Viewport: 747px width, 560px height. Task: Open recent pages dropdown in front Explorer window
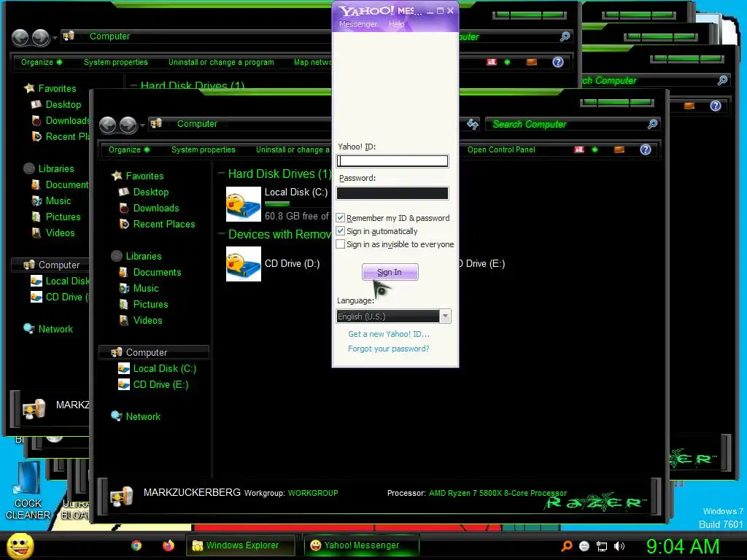tap(142, 125)
